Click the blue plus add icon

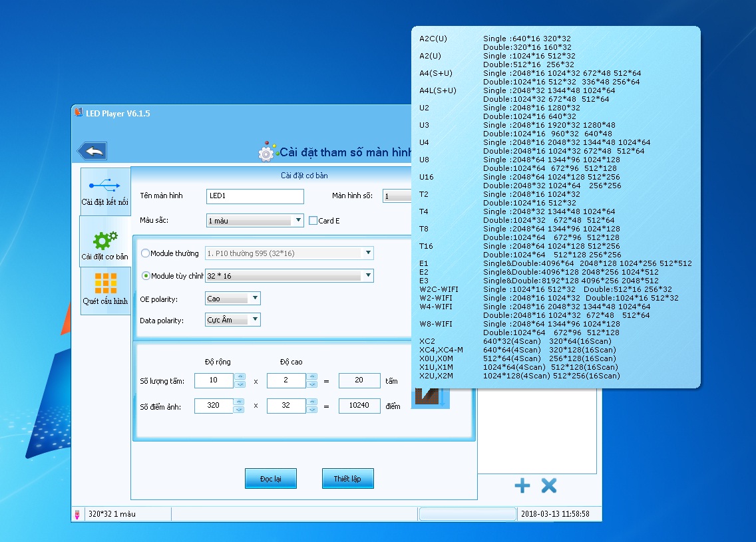[522, 485]
